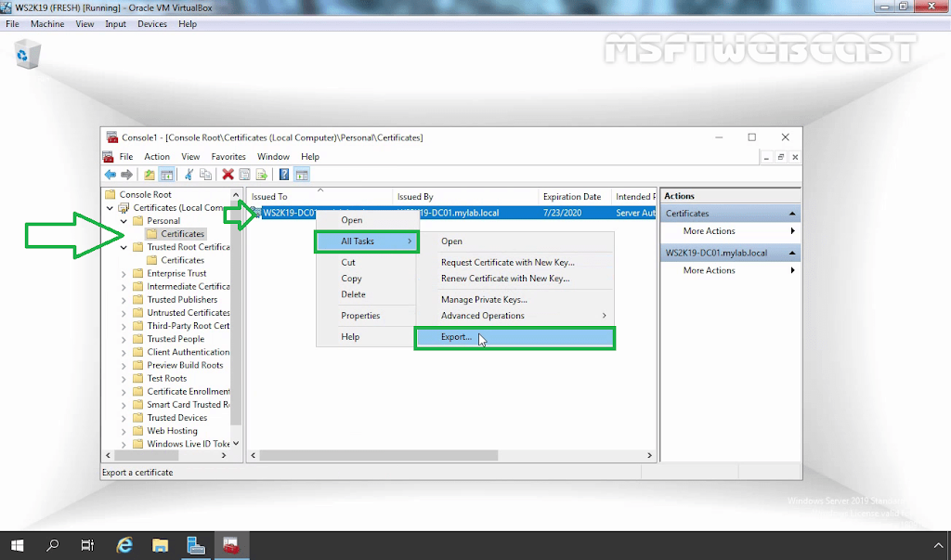The image size is (951, 560).
Task: Select the Trusted Devices store
Action: coord(177,418)
